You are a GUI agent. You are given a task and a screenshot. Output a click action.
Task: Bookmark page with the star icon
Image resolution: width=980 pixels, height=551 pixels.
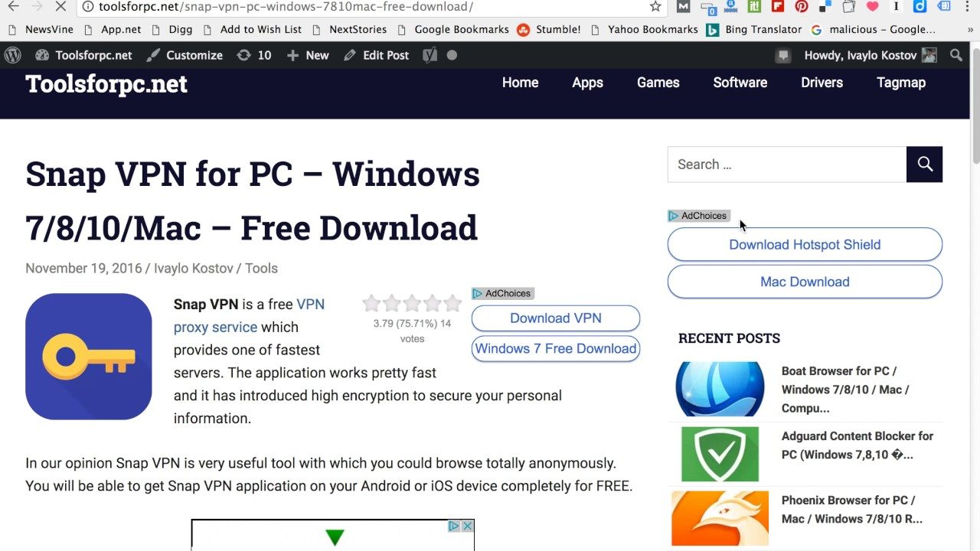click(655, 7)
